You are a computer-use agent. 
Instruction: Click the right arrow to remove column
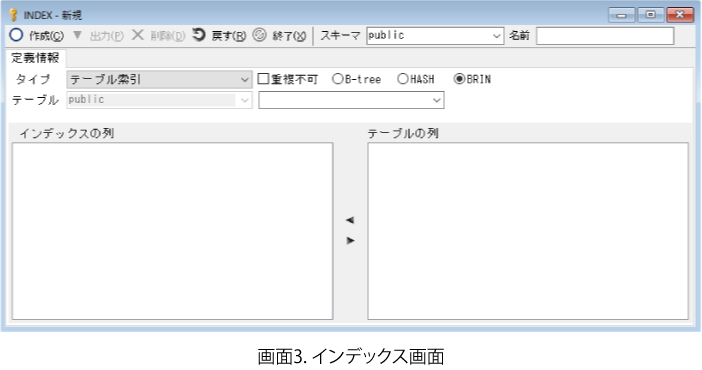(350, 241)
